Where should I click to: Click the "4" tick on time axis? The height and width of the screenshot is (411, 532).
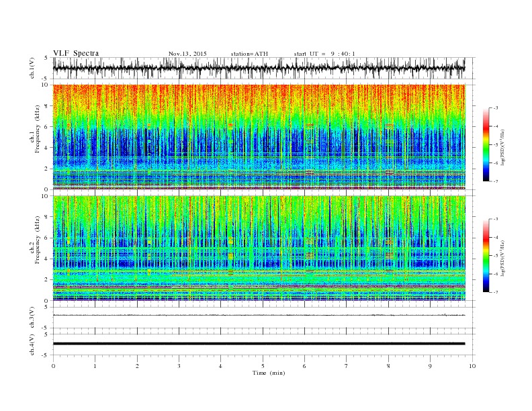[x=220, y=366]
